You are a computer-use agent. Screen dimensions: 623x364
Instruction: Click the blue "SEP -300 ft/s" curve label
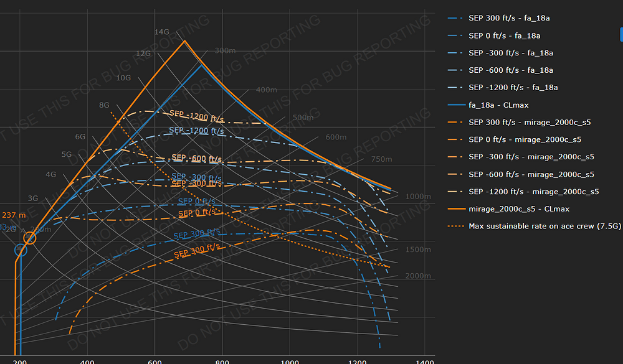[196, 177]
